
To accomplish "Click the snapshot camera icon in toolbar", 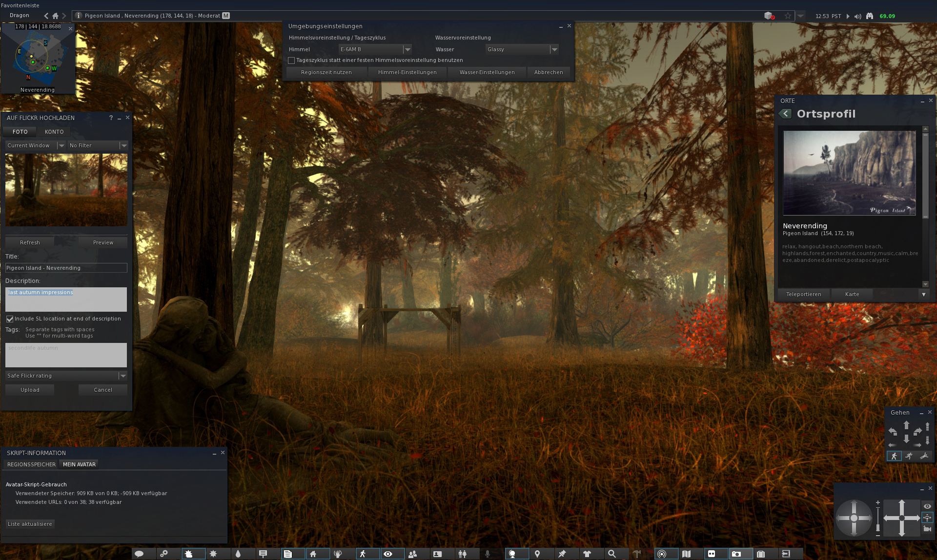I will [x=736, y=554].
